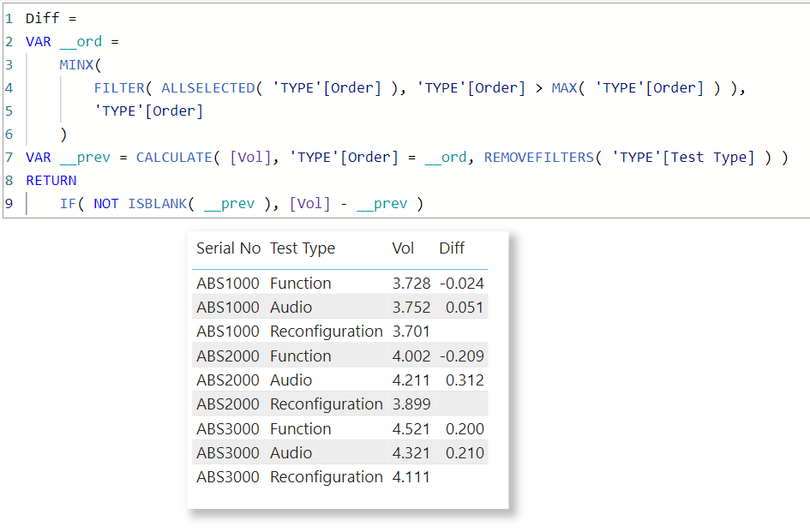
Task: Click 'TYPE'[Test Type] reference in line 7
Action: click(x=683, y=158)
